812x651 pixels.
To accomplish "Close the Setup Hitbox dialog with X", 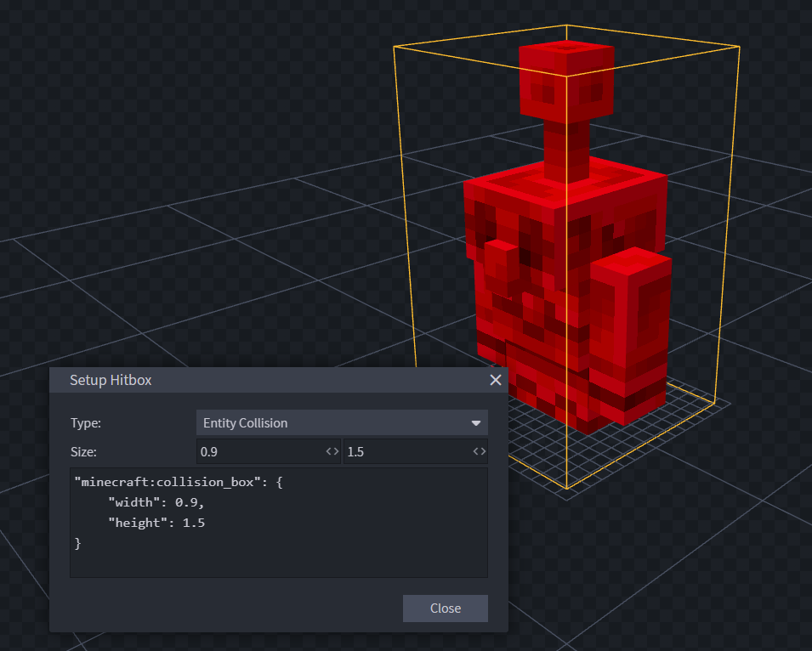I will point(496,380).
